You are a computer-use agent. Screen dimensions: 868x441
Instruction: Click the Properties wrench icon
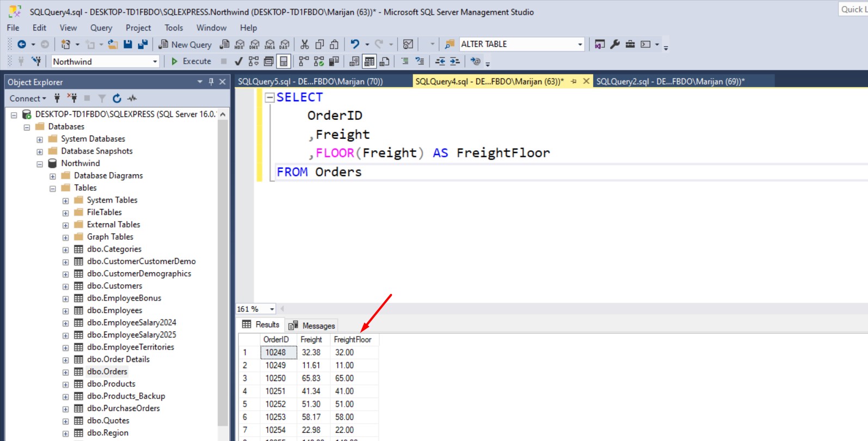point(615,45)
